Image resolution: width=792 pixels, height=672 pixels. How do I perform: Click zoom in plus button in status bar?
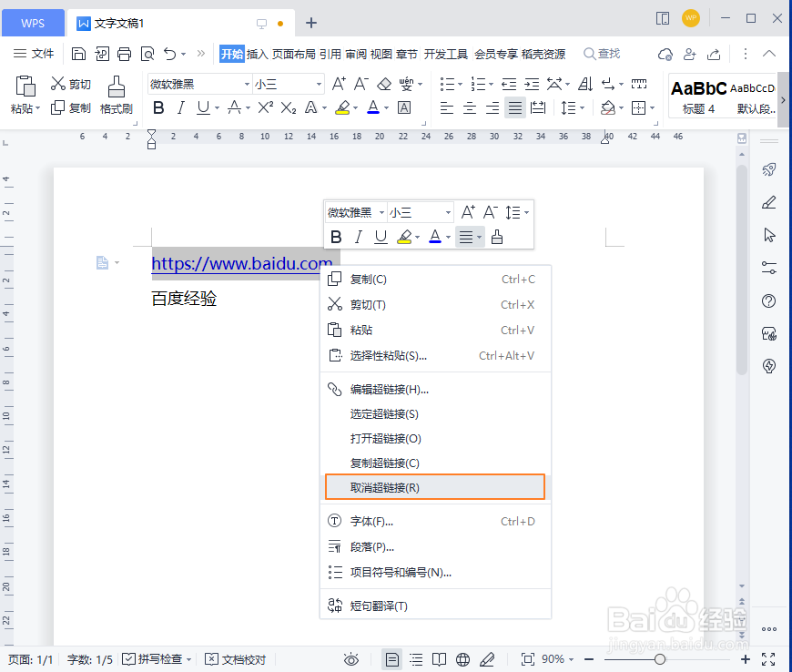(745, 659)
